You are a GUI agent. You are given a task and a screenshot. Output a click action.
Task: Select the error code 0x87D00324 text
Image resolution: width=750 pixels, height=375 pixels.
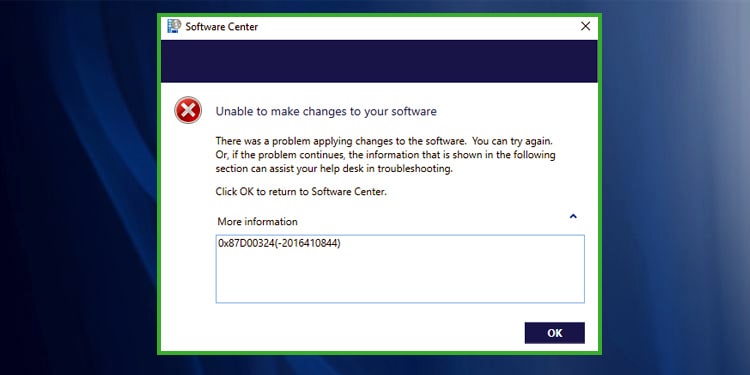246,243
